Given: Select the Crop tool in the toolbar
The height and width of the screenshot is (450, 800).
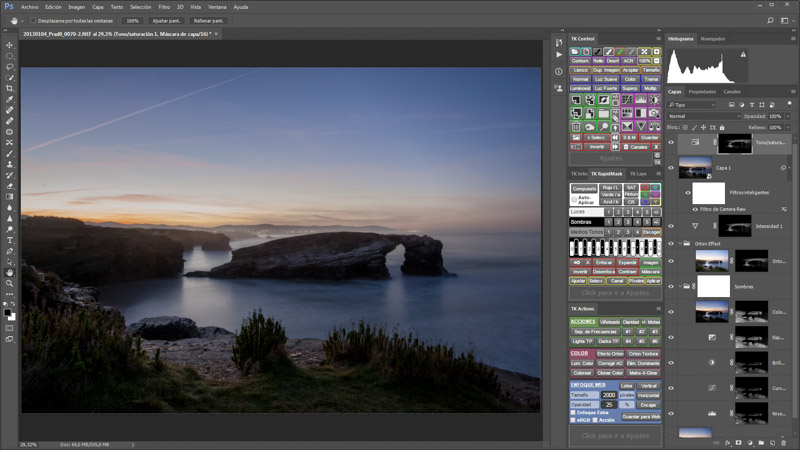Looking at the screenshot, I should coord(10,89).
